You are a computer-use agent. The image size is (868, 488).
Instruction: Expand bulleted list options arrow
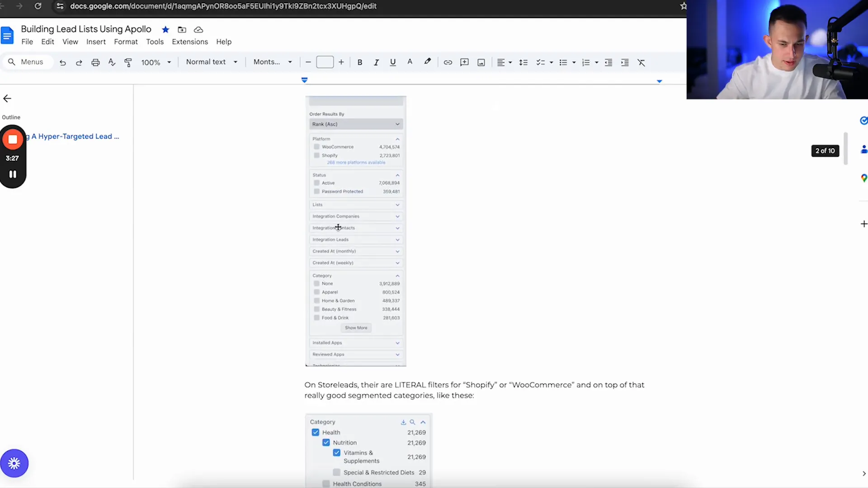(574, 62)
